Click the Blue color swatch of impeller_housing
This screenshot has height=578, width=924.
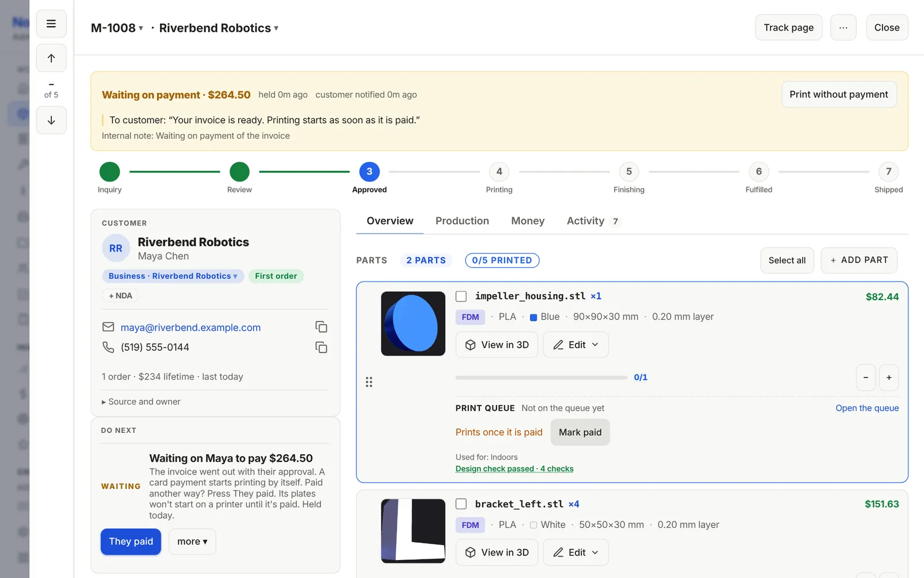(534, 317)
